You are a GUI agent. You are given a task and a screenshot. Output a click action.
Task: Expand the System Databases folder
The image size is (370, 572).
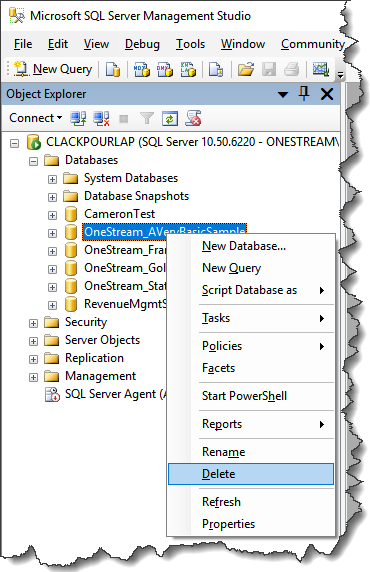point(52,179)
